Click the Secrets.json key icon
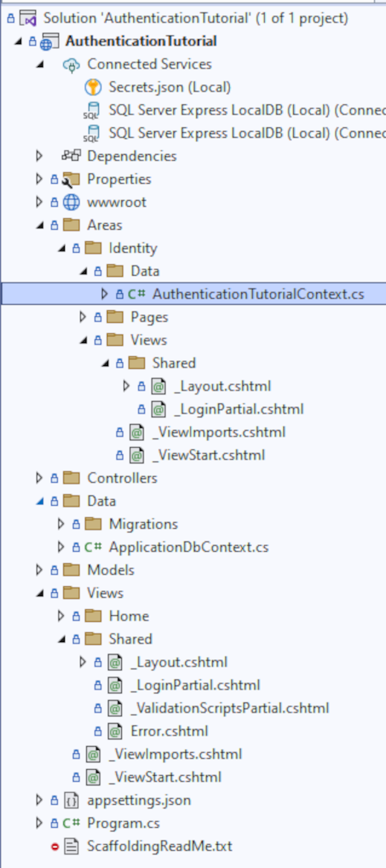Screen dimensions: 386x868 (93, 87)
